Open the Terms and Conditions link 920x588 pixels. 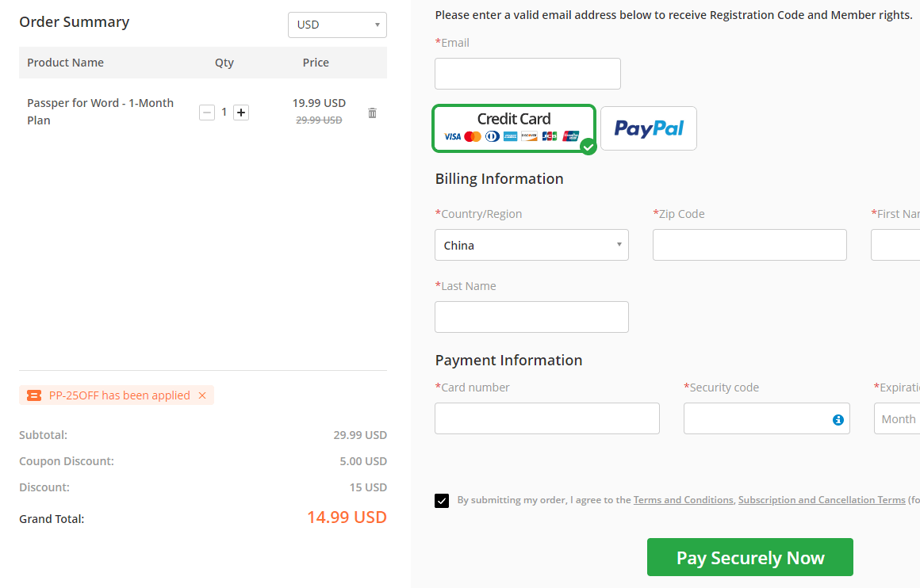(x=684, y=500)
